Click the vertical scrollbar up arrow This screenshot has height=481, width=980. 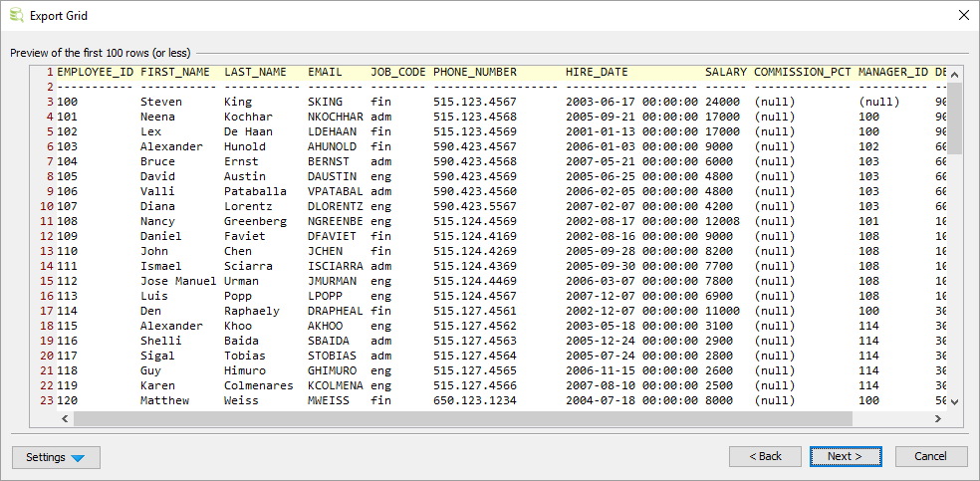[x=954, y=74]
